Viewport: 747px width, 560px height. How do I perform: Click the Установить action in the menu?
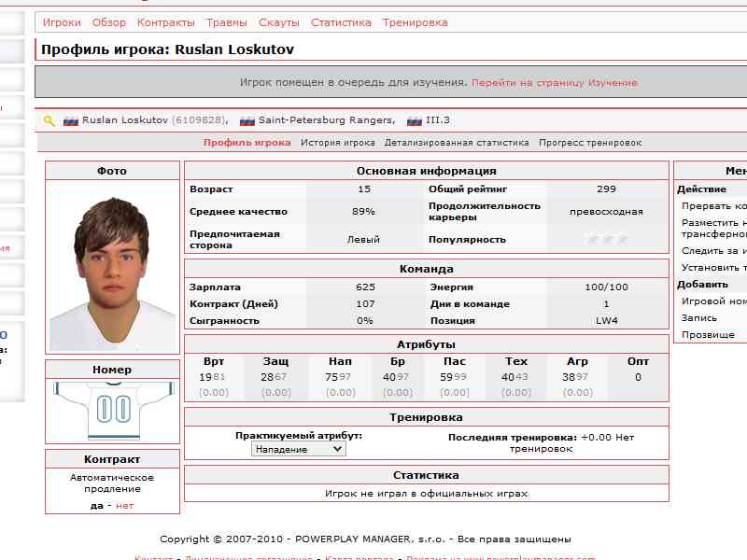pyautogui.click(x=714, y=268)
